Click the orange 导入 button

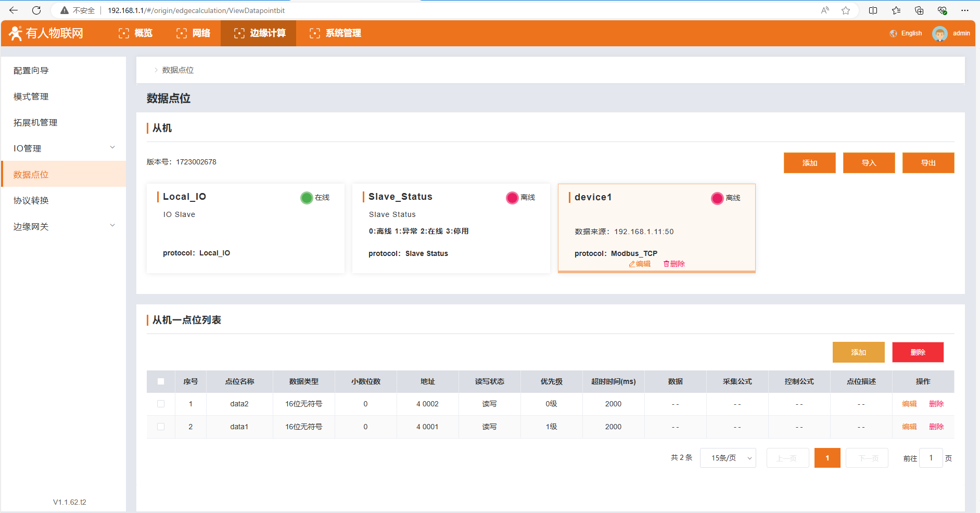click(x=869, y=163)
